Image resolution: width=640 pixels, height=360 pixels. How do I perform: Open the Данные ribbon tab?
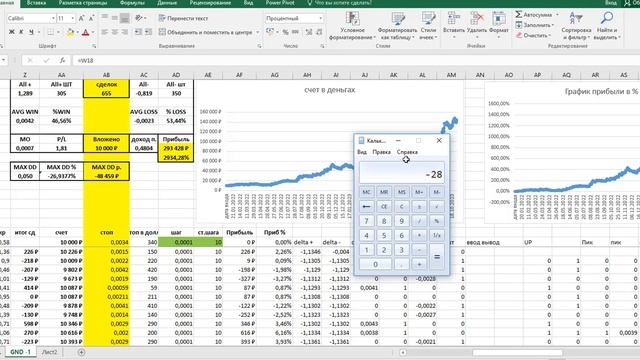click(x=167, y=3)
